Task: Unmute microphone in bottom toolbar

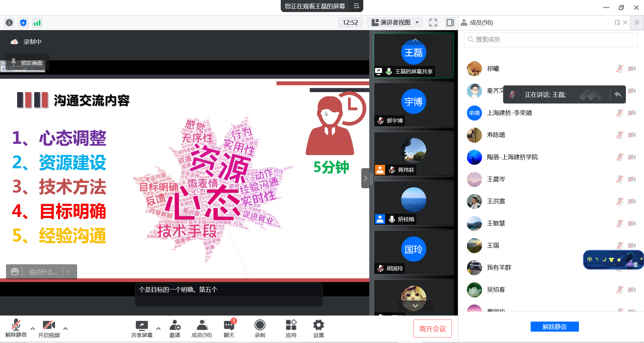Action: (16, 328)
